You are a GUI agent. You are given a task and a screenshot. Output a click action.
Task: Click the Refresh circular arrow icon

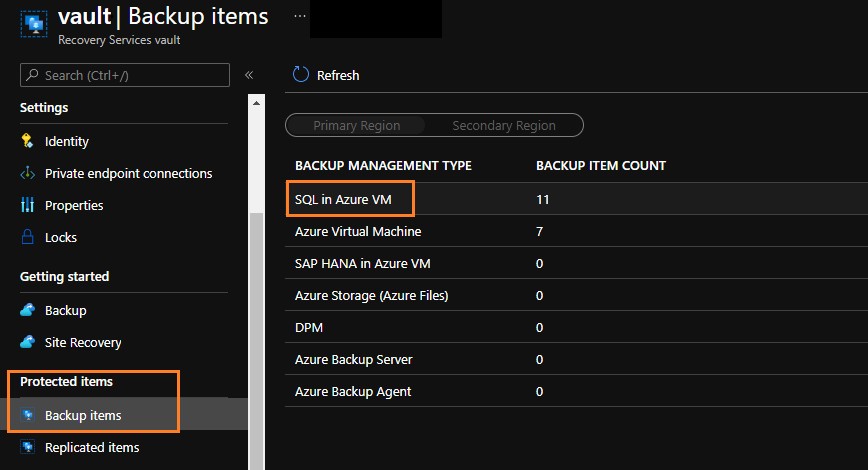[301, 75]
